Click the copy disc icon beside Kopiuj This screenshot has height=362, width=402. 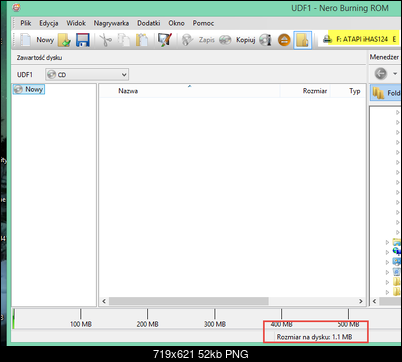coord(225,40)
